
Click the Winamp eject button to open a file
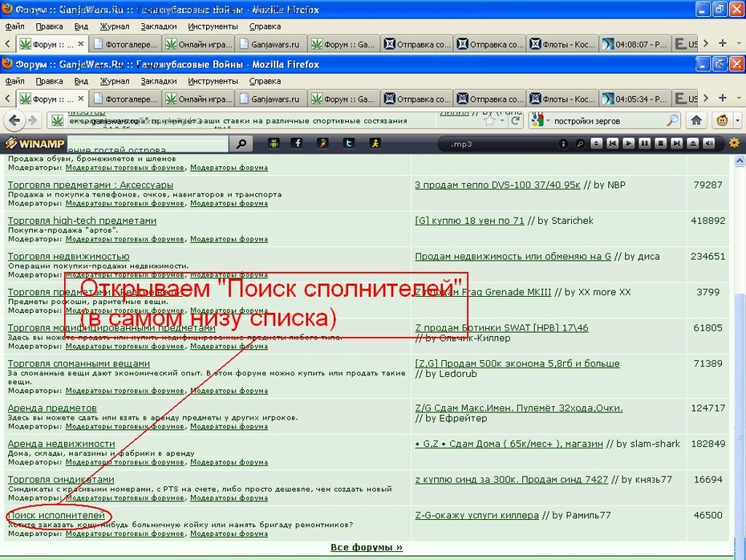[693, 144]
